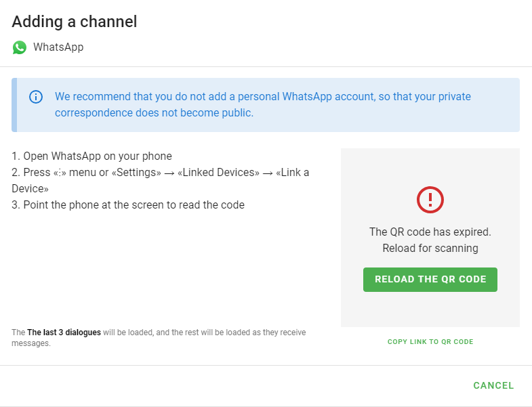Click the bold "The last 3 dialogues" text
This screenshot has width=532, height=407.
tap(64, 333)
